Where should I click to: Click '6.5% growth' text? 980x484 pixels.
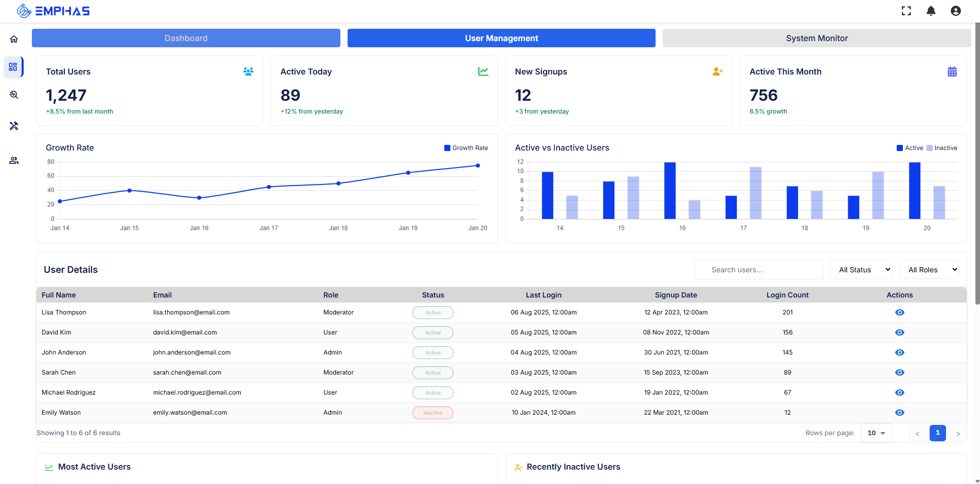pyautogui.click(x=768, y=111)
